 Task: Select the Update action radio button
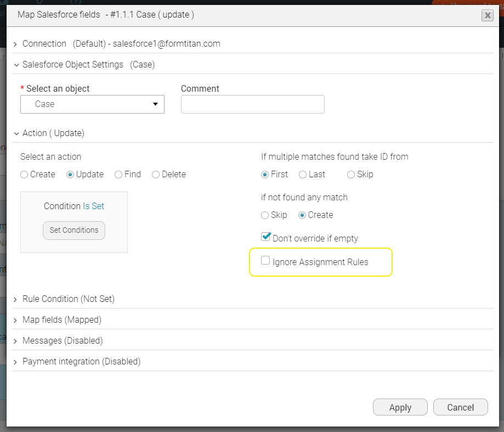point(70,175)
